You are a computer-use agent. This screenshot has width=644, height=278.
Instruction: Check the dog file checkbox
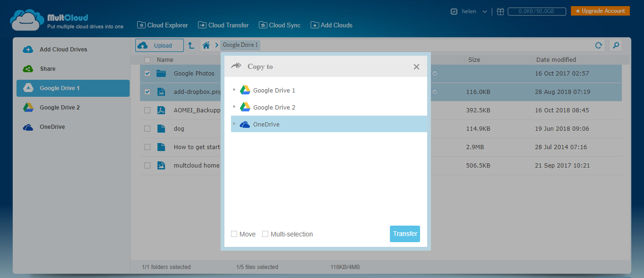pyautogui.click(x=147, y=129)
